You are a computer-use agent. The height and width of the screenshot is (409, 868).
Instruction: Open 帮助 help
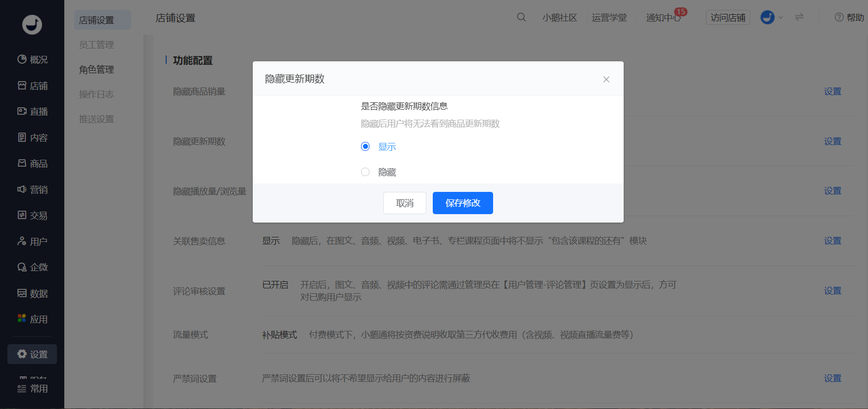click(x=849, y=17)
